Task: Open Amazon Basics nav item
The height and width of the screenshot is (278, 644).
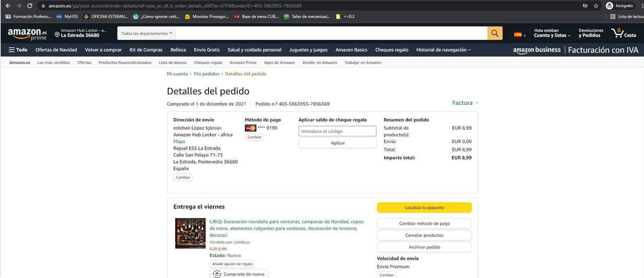Action: (351, 50)
